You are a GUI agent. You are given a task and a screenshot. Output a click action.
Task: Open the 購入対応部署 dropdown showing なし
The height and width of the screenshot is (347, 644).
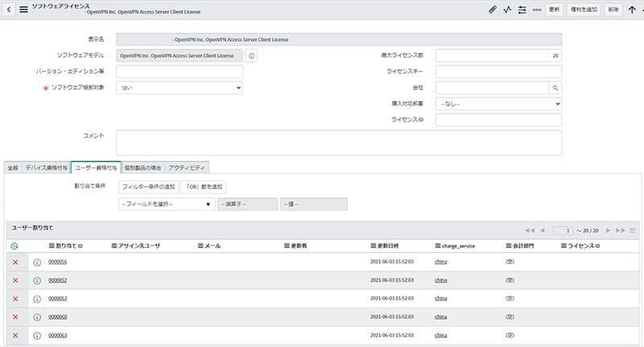498,104
